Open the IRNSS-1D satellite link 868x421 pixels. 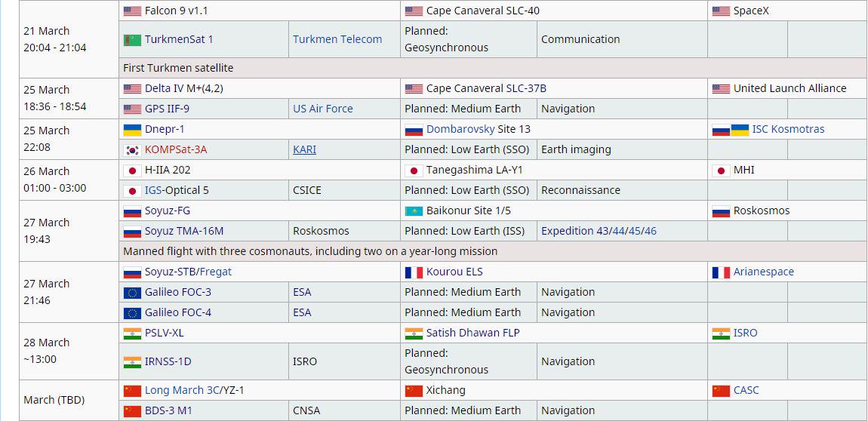(x=168, y=362)
